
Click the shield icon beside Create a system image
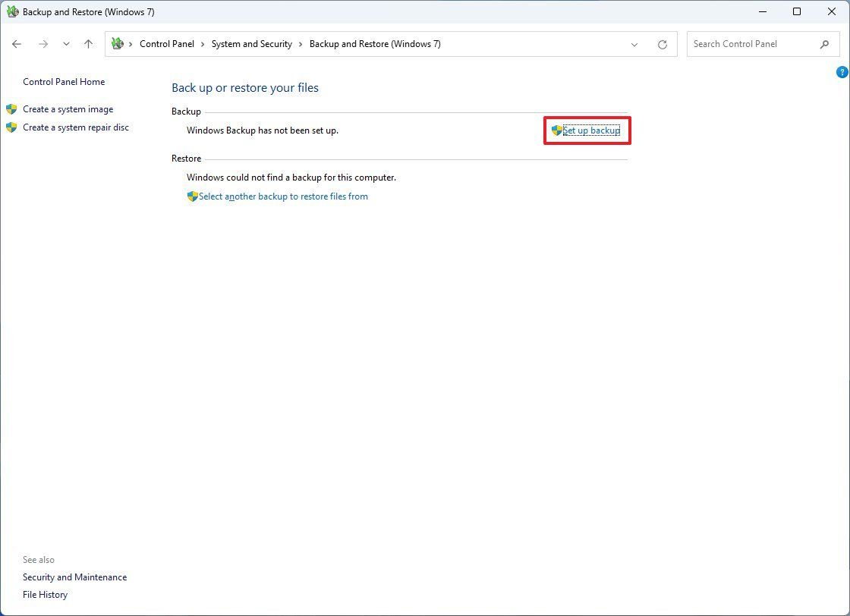coord(12,108)
